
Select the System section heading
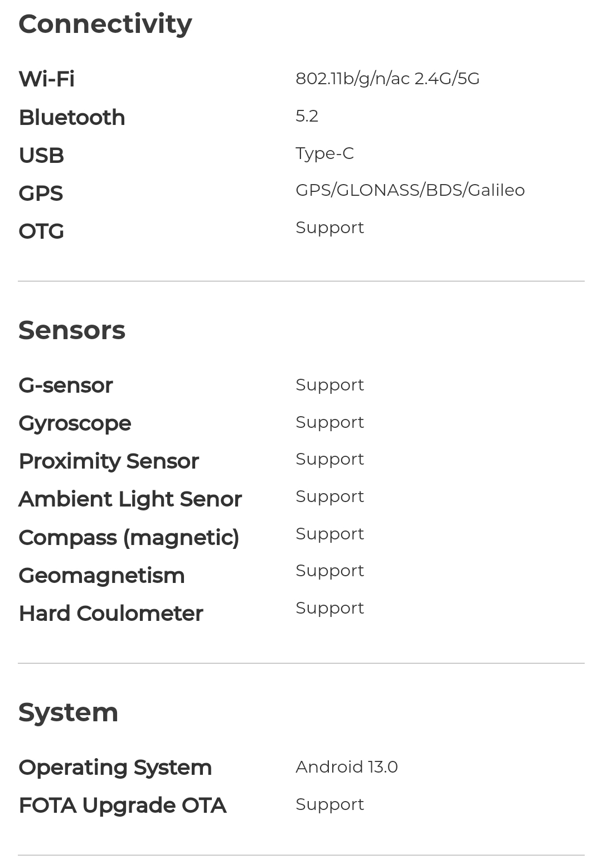(69, 713)
